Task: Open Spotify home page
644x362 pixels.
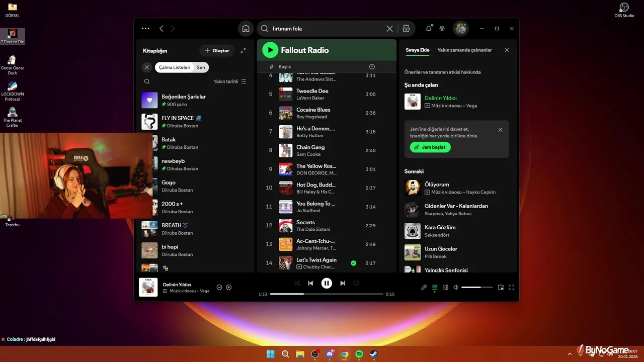Action: [246, 29]
